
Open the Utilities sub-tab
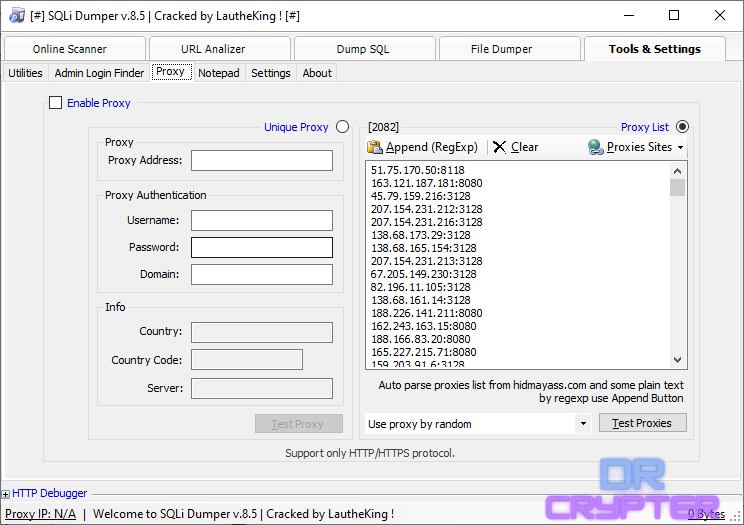pyautogui.click(x=25, y=73)
